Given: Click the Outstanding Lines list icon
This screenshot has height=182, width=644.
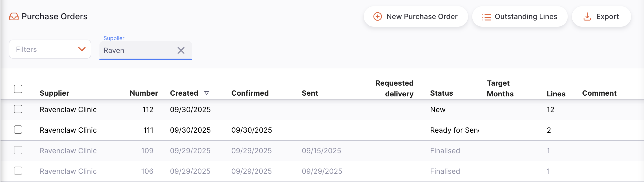Looking at the screenshot, I should 486,17.
